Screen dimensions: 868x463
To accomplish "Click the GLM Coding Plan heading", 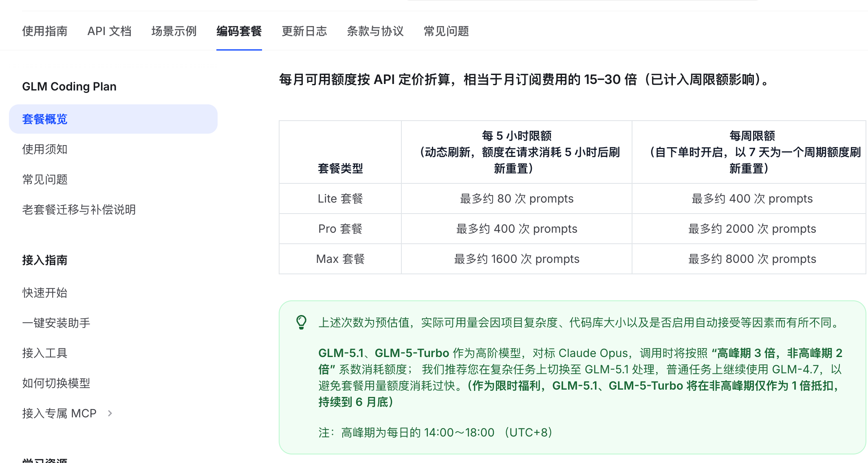I will tap(69, 86).
